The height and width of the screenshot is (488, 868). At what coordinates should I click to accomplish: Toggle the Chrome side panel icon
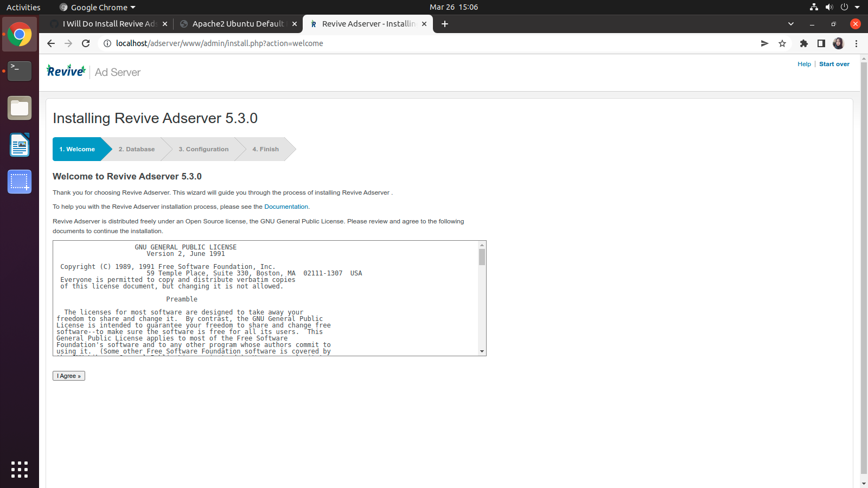(x=821, y=43)
